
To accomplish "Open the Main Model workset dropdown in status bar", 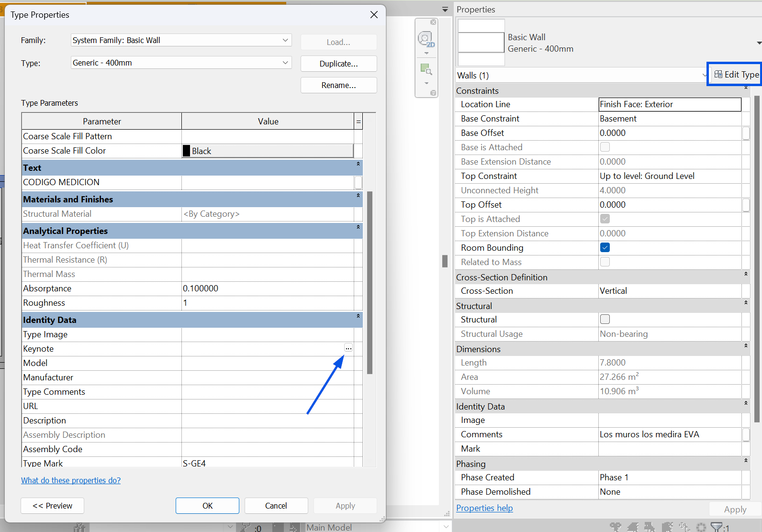I will pyautogui.click(x=378, y=527).
